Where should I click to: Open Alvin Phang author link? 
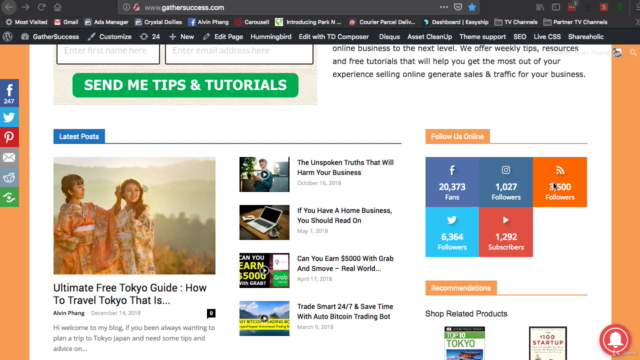click(69, 313)
